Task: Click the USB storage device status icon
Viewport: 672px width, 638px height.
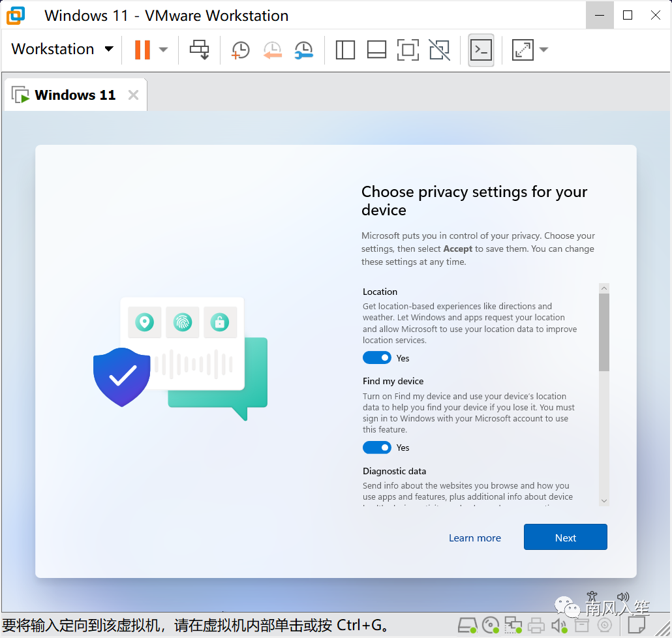Action: click(x=581, y=626)
